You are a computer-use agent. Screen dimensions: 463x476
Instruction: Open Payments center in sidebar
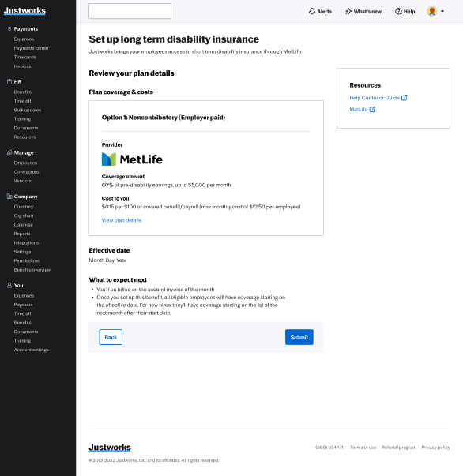pos(31,48)
